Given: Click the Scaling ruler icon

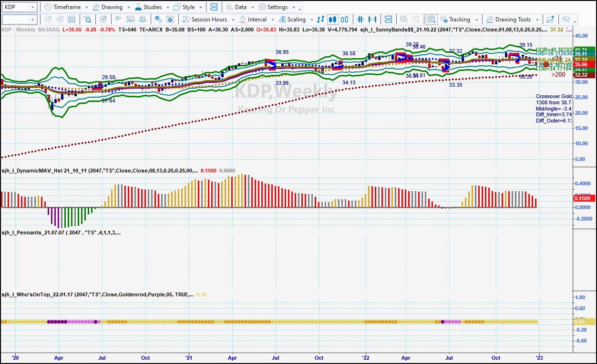Looking at the screenshot, I should pyautogui.click(x=282, y=20).
